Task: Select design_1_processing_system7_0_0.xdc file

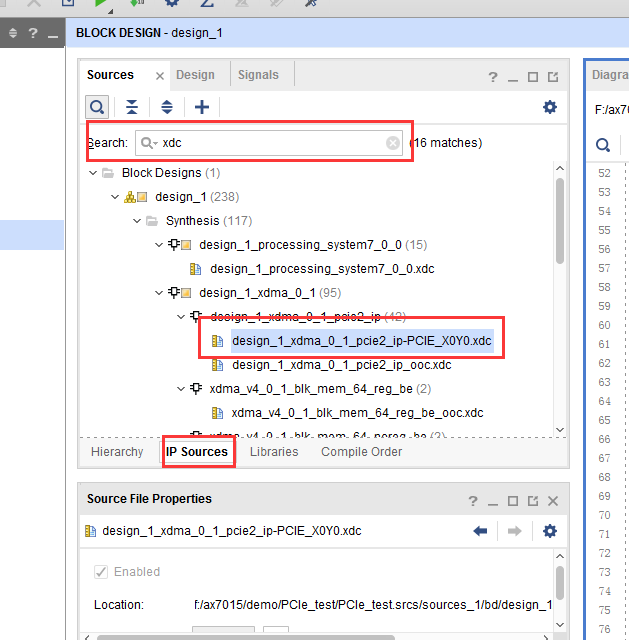Action: tap(322, 269)
